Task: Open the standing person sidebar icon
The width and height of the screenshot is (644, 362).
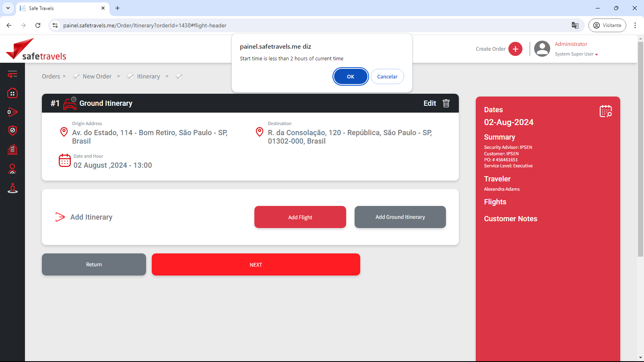Action: pyautogui.click(x=12, y=188)
